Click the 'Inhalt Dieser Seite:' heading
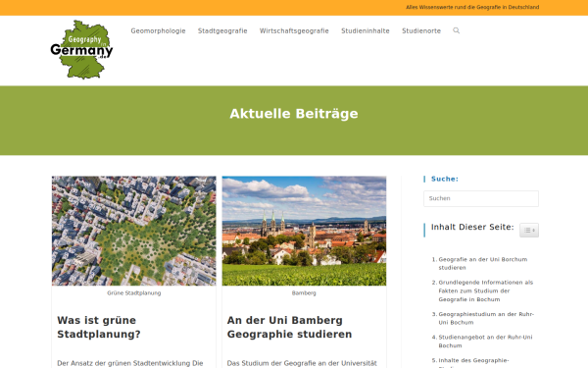Screen dimensions: 588x368 [x=472, y=227]
